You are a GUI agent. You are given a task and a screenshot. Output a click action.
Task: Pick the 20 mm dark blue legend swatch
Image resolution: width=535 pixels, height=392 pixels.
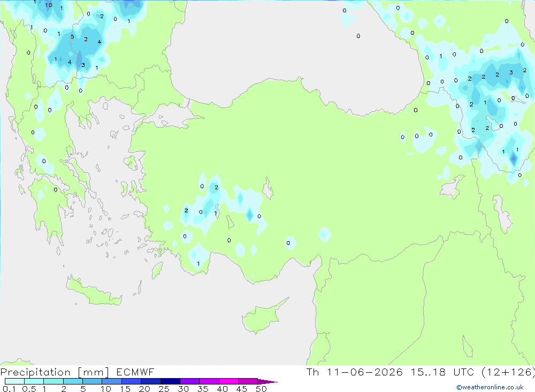(x=151, y=381)
